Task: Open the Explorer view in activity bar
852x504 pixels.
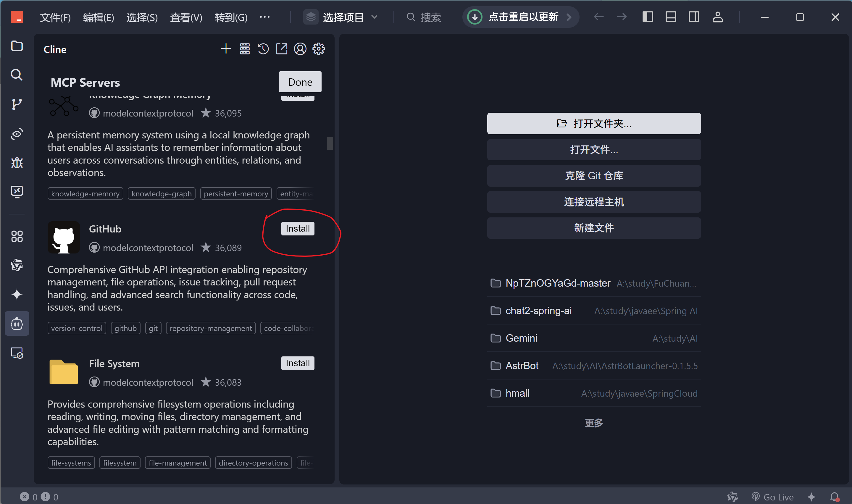Action: tap(17, 46)
